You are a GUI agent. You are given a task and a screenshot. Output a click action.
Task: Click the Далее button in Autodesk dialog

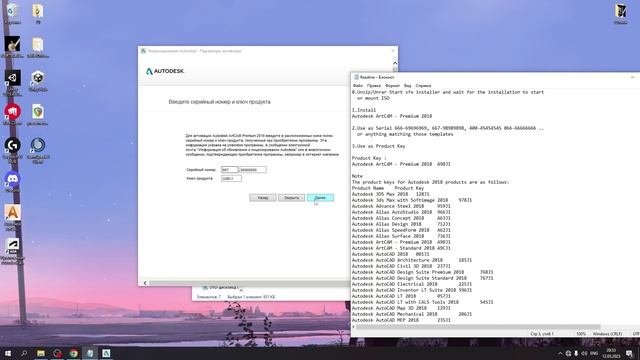tap(320, 198)
